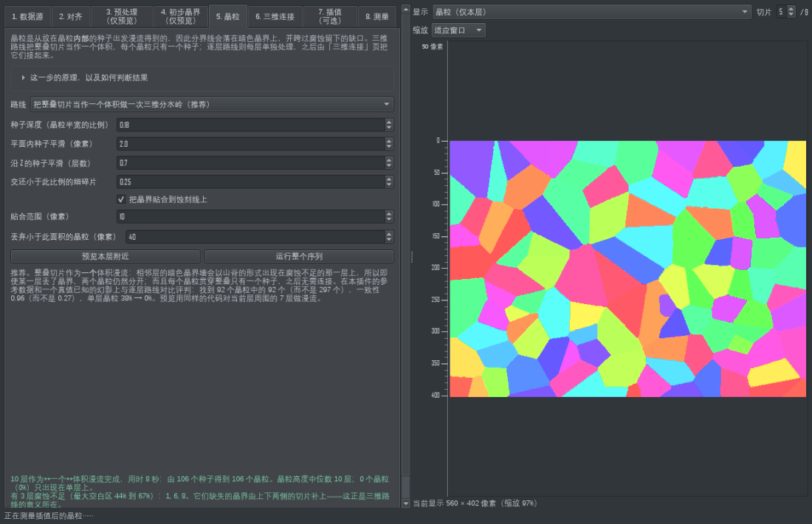812x524 pixels.
Task: Open the 显示 display mode dropdown
Action: coord(592,12)
